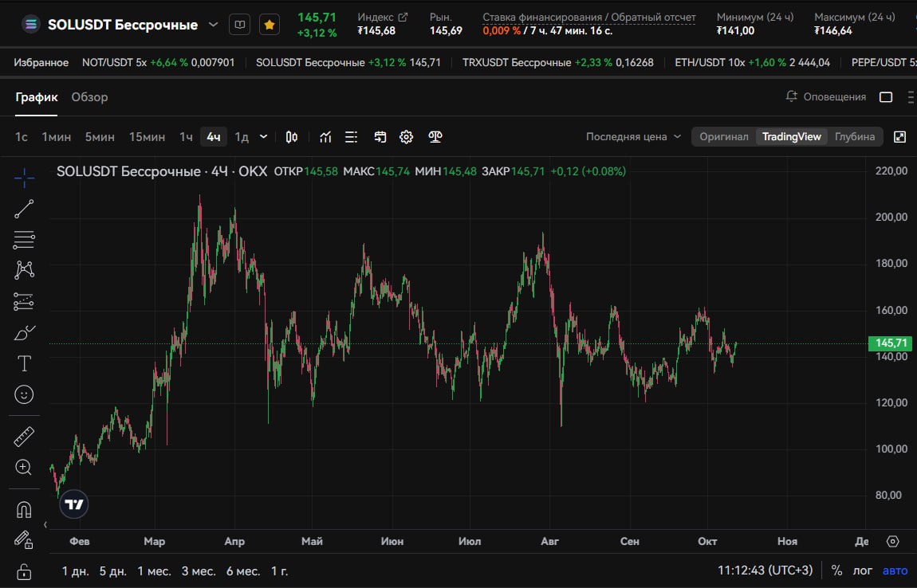Open timezone 11:12:43 (UTC+3) selector
Image resolution: width=917 pixels, height=588 pixels.
tap(765, 570)
